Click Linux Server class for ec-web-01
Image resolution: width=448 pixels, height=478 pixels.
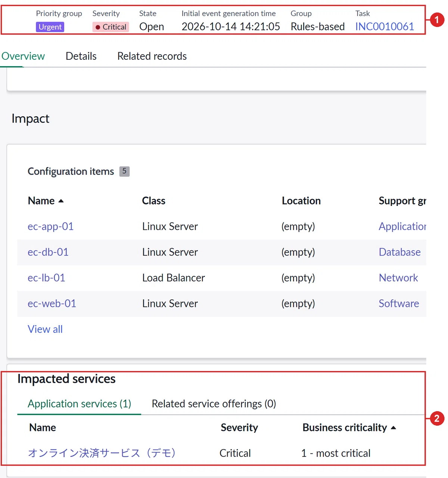click(x=170, y=303)
